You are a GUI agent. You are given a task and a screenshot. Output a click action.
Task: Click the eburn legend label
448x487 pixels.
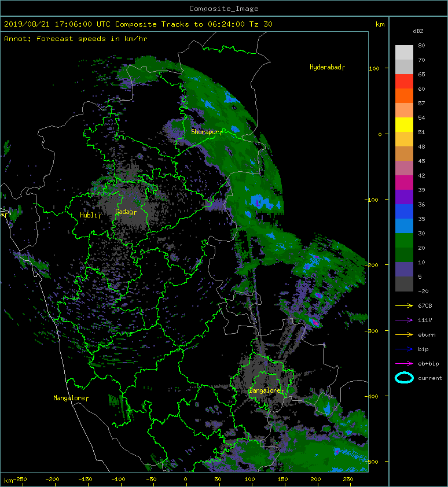427,335
